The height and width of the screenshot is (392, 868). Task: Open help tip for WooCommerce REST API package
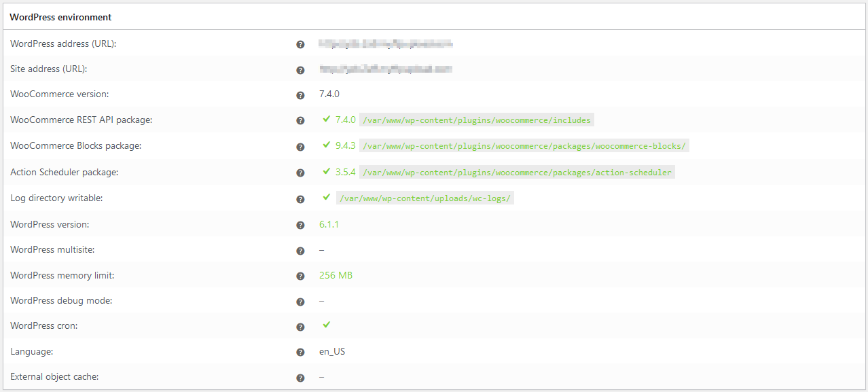point(300,121)
